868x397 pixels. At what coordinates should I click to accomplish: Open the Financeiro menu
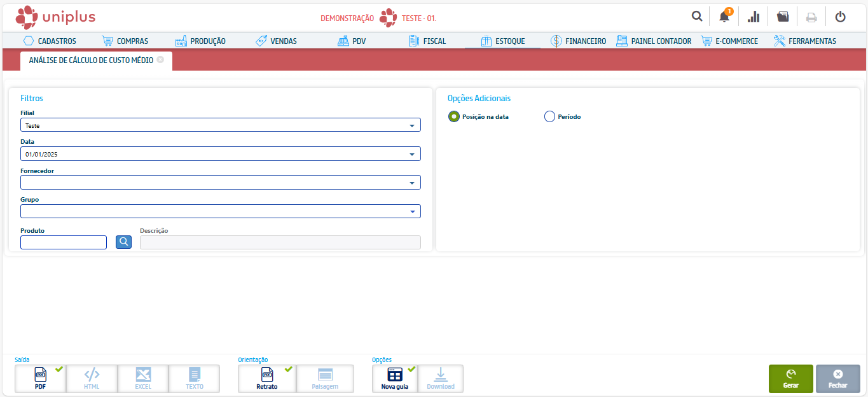(578, 41)
